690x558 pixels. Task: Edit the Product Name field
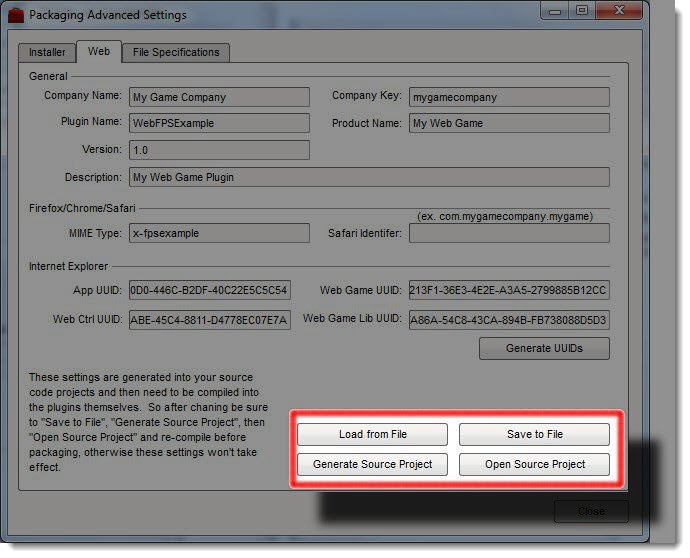point(509,123)
